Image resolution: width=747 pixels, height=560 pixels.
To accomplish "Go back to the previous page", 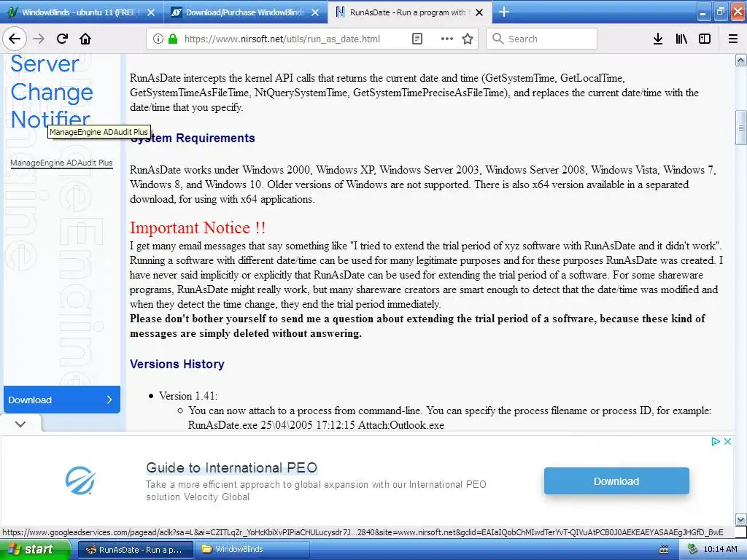I will (15, 39).
